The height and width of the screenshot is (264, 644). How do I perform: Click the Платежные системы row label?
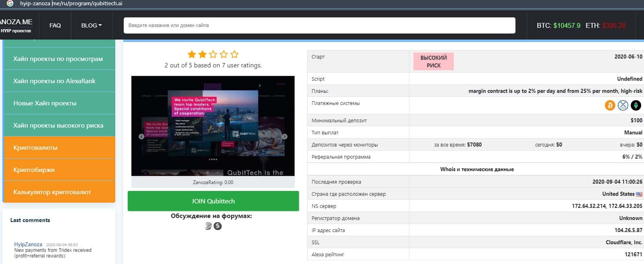click(336, 103)
